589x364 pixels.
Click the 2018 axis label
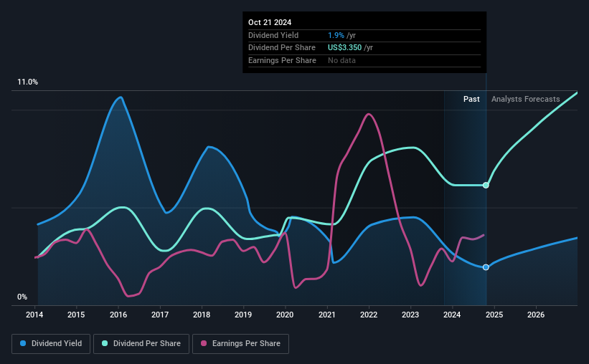coord(202,315)
